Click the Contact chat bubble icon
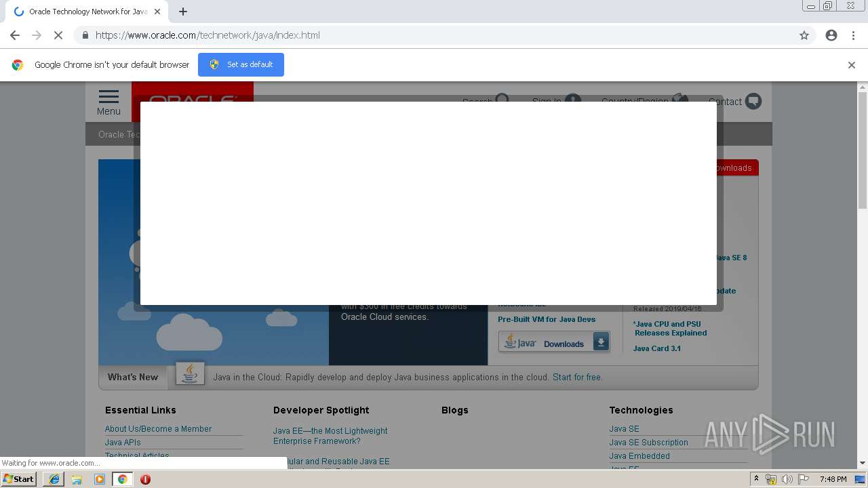868x488 pixels. 753,101
